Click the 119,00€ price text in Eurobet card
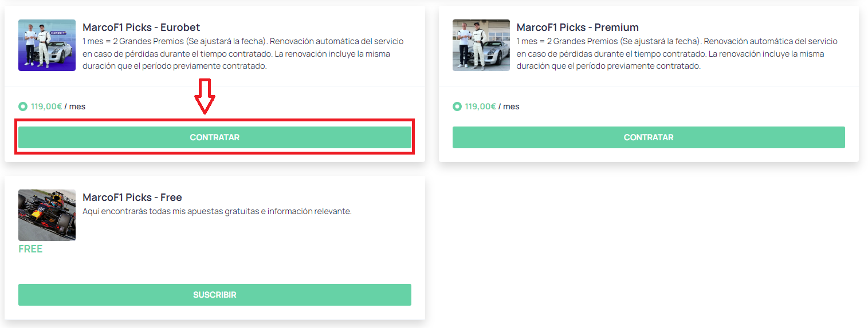The height and width of the screenshot is (328, 868). [46, 106]
